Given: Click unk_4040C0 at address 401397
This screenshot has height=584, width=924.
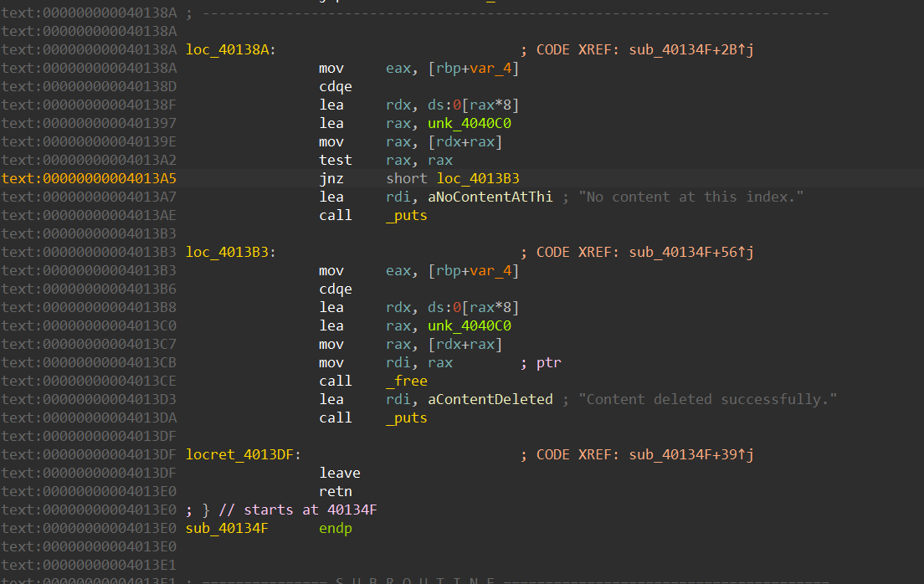Looking at the screenshot, I should (x=469, y=123).
